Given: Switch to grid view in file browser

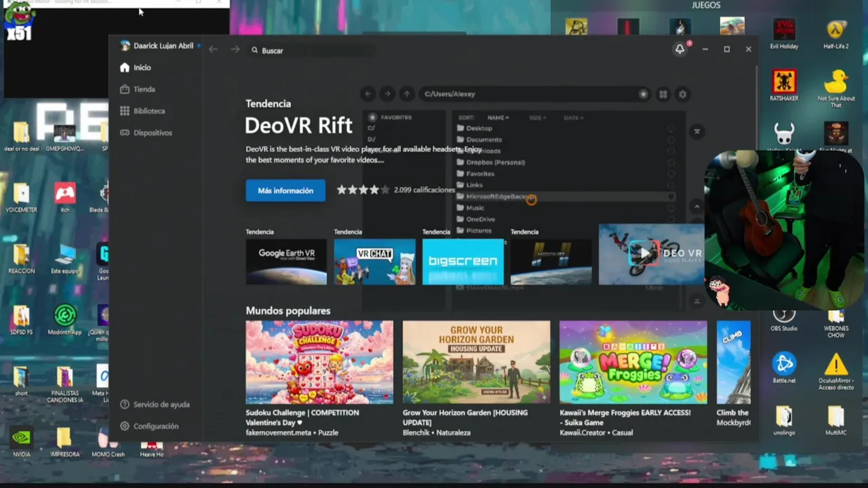Looking at the screenshot, I should pos(663,94).
